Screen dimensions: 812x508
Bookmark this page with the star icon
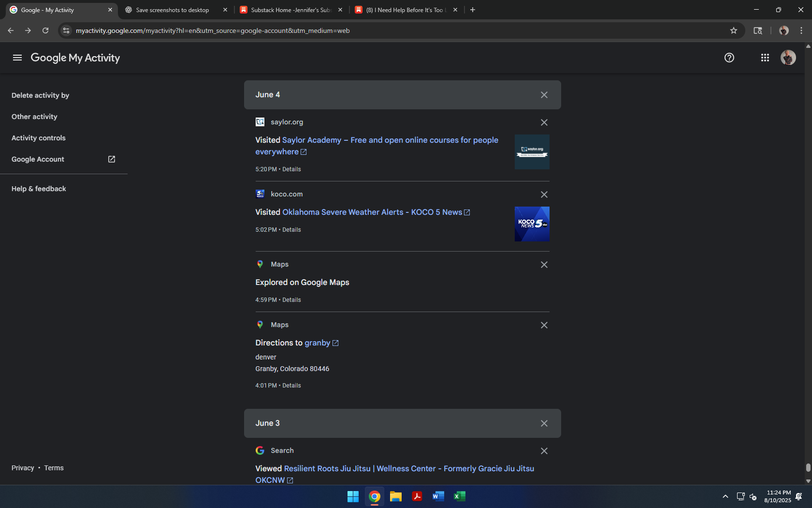(734, 30)
